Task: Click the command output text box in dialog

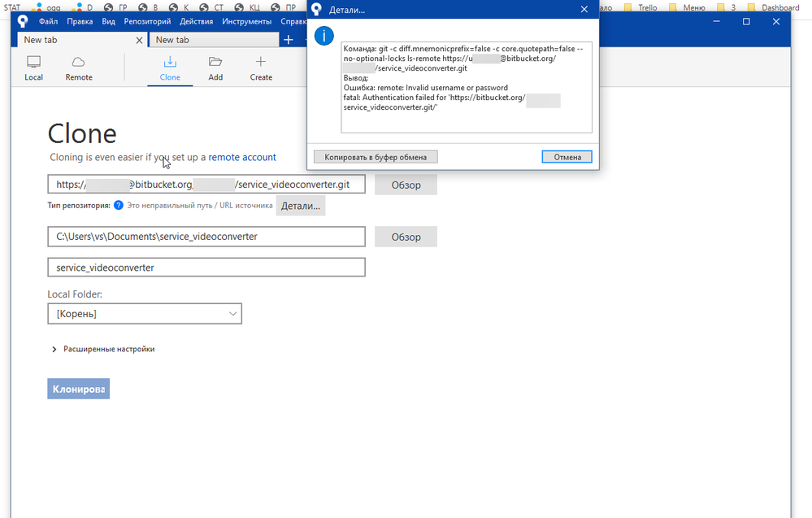Action: [466, 88]
